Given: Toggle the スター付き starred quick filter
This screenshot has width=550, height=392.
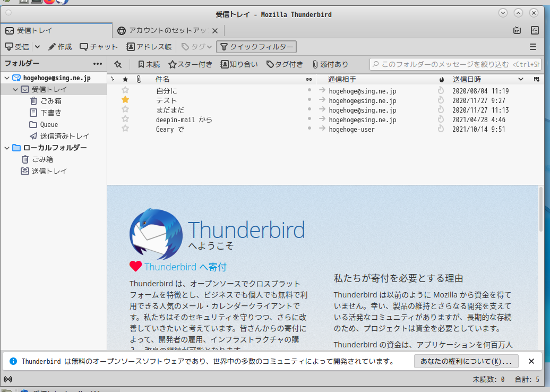Looking at the screenshot, I should [190, 64].
